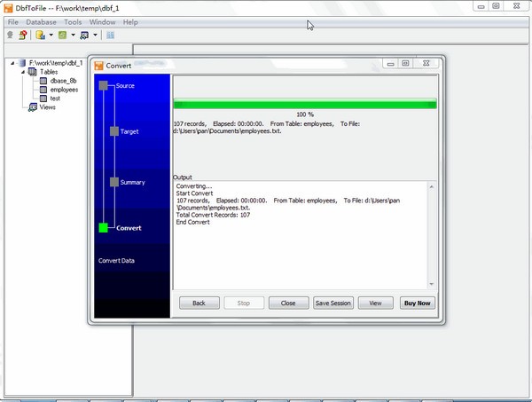The height and width of the screenshot is (402, 532).
Task: Click the green conversion progress bar
Action: coord(304,104)
